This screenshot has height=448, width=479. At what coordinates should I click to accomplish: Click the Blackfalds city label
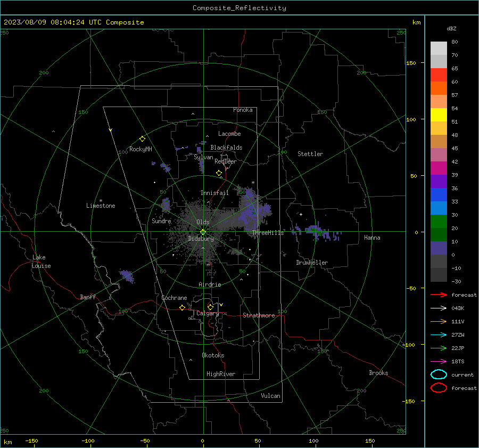tap(226, 148)
